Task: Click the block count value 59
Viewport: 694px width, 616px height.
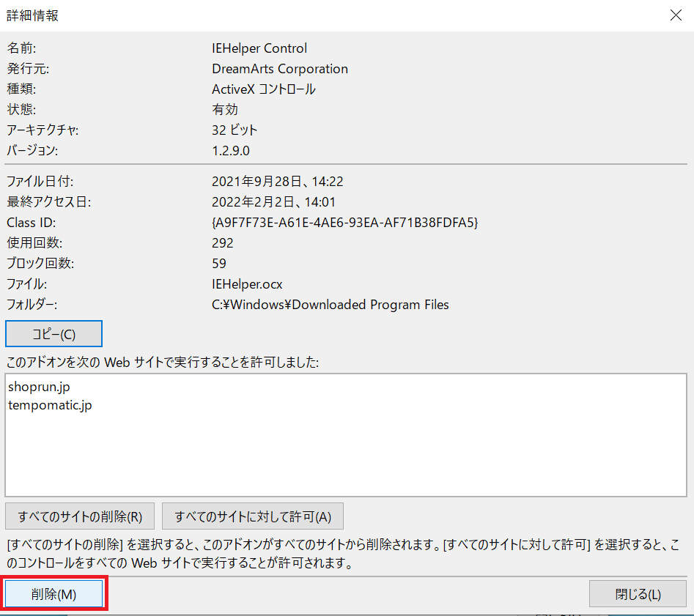Action: click(219, 264)
